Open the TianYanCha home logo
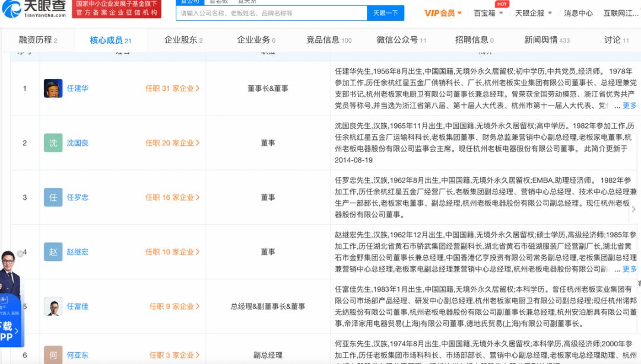 point(34,9)
